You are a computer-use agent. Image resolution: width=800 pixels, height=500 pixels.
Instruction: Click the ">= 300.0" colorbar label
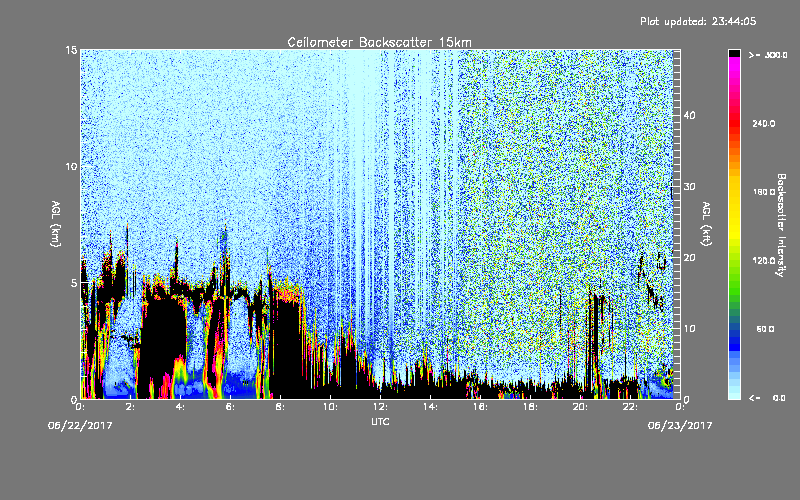(768, 55)
